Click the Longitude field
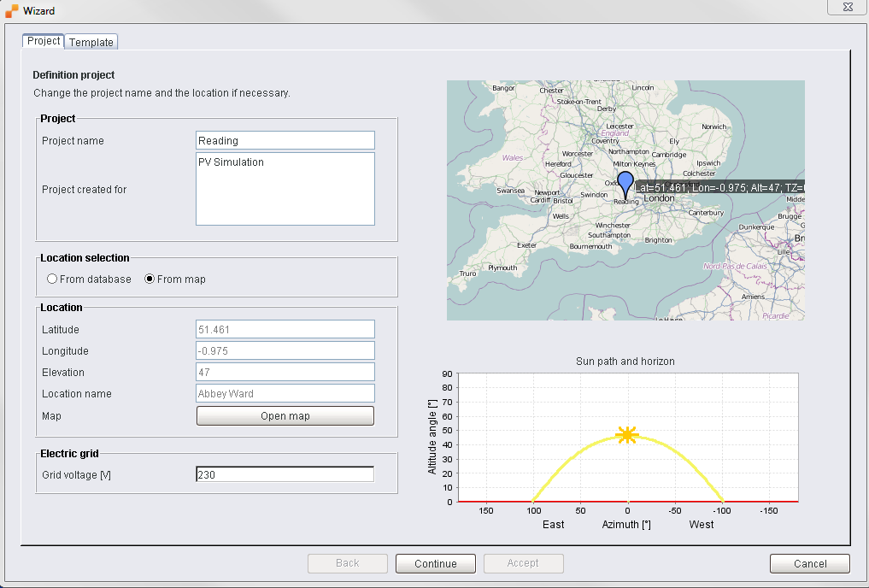869x588 pixels. tap(285, 351)
